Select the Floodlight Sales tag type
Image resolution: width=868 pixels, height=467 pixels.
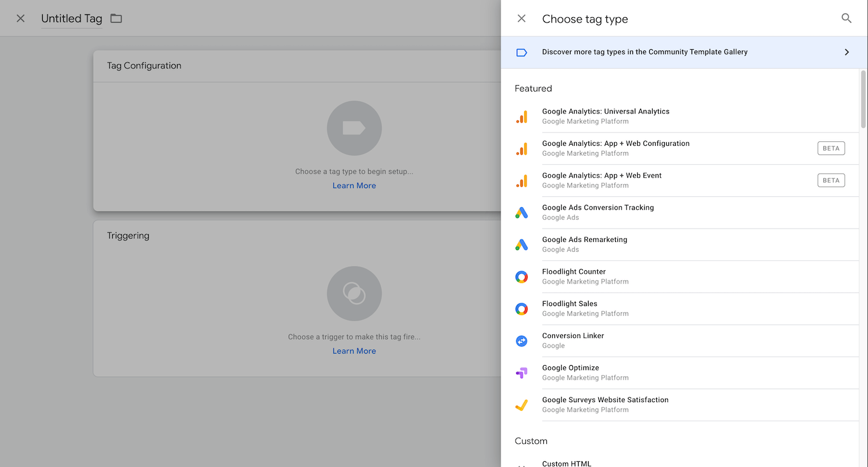click(x=569, y=308)
